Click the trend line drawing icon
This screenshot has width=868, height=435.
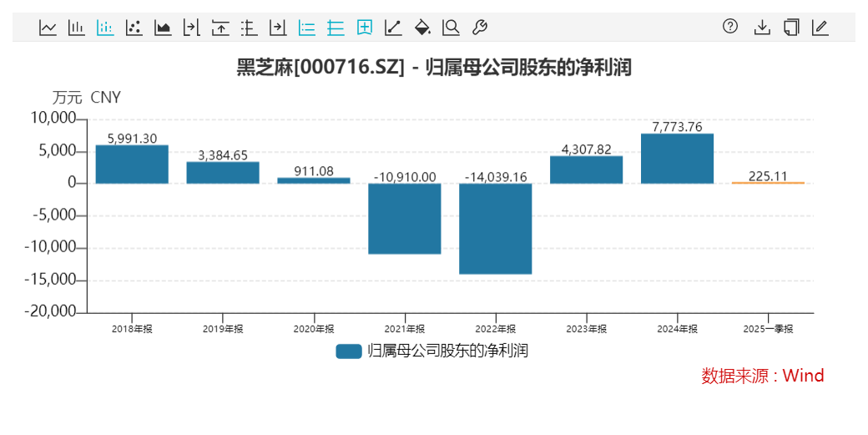tap(393, 27)
